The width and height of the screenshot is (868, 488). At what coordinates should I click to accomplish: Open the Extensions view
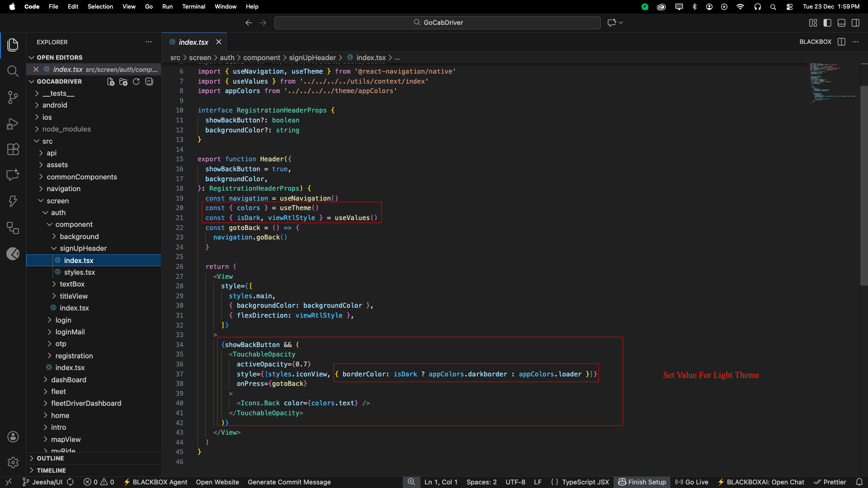click(x=13, y=149)
